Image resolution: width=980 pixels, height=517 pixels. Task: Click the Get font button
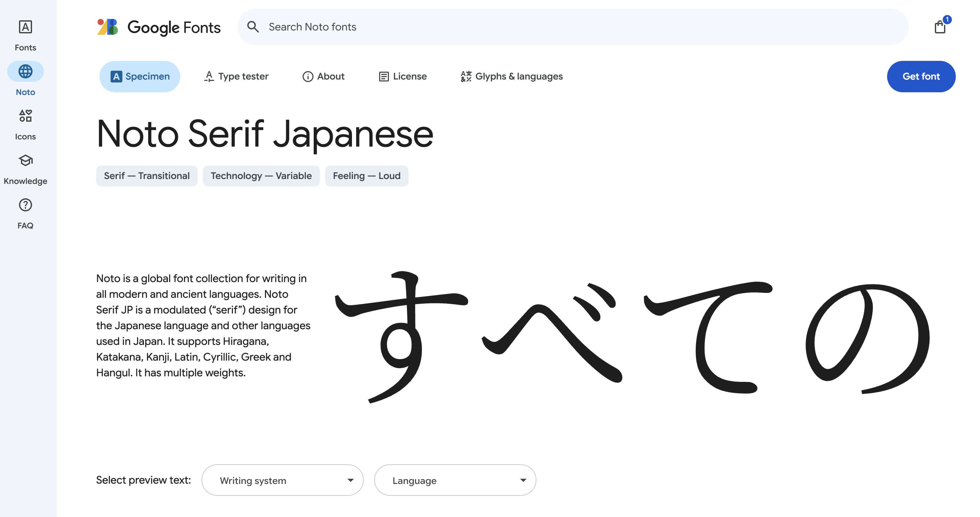921,77
